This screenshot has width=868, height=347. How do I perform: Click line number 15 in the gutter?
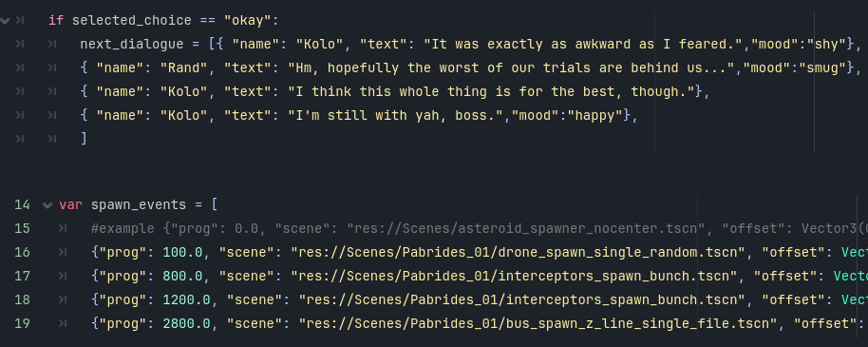click(x=22, y=228)
